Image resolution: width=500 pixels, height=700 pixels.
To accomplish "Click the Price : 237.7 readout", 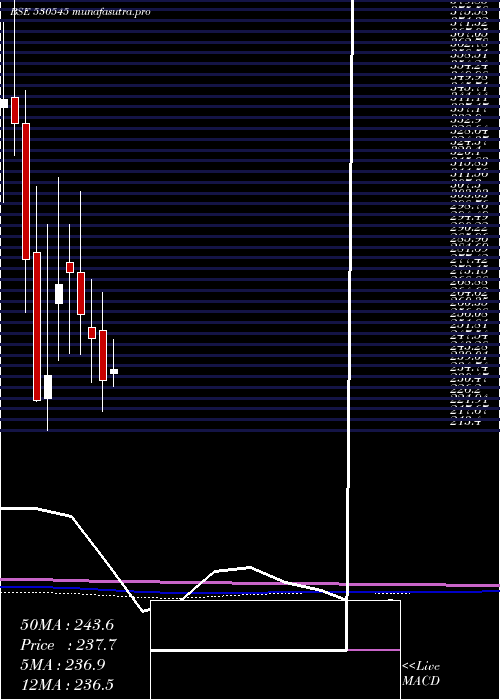I will point(68,645).
